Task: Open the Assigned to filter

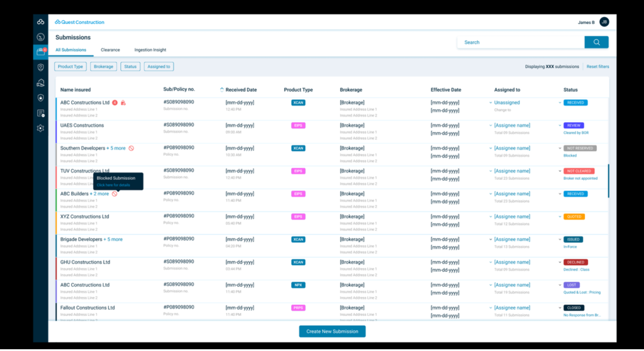Action: coord(159,67)
